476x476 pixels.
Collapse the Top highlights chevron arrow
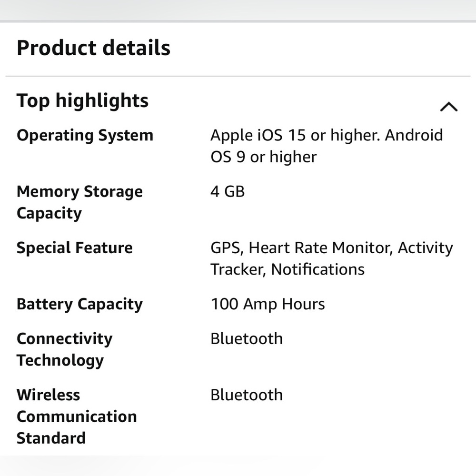[448, 107]
